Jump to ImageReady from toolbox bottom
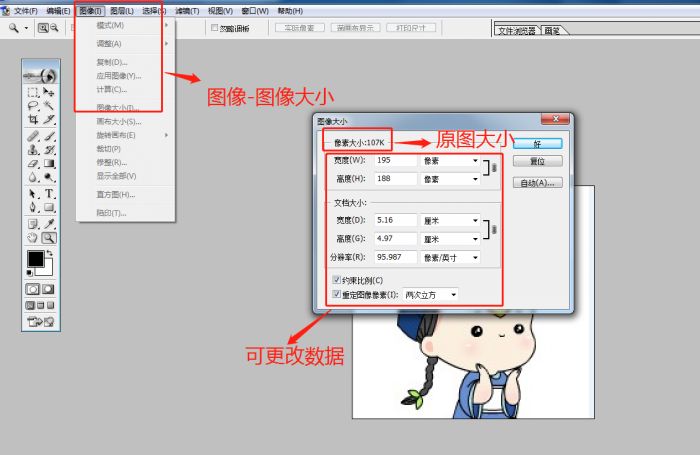This screenshot has width=700, height=455. (x=41, y=321)
